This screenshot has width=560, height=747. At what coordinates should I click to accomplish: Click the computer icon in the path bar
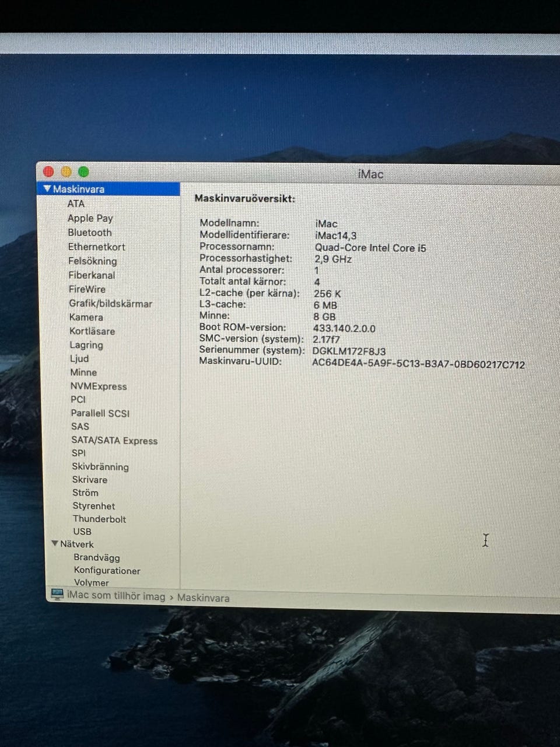coord(57,594)
